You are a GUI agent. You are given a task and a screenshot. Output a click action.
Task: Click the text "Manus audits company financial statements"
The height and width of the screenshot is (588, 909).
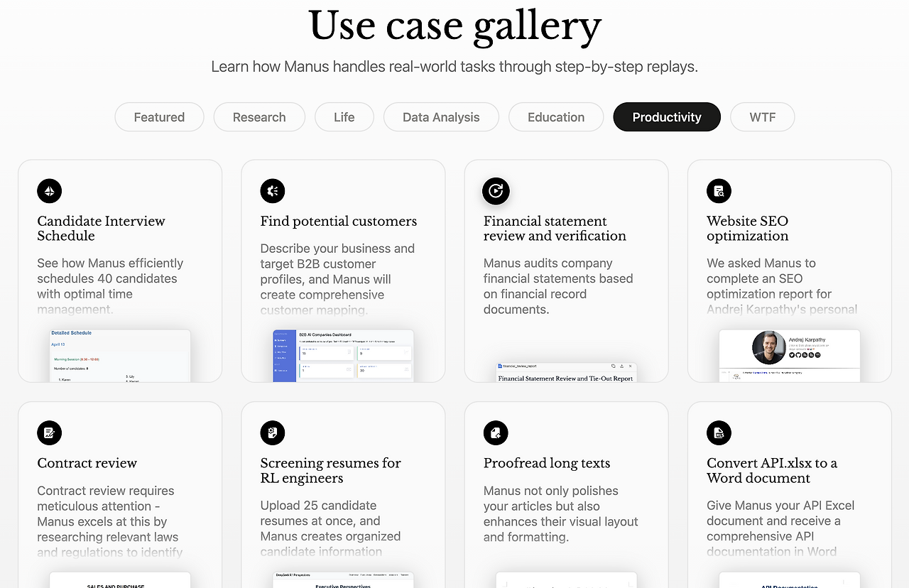[x=557, y=271]
